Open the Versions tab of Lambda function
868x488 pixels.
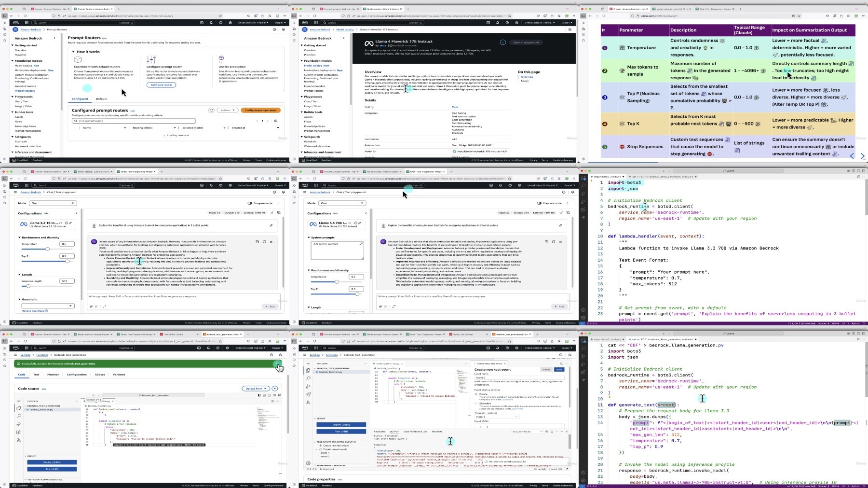click(x=119, y=375)
